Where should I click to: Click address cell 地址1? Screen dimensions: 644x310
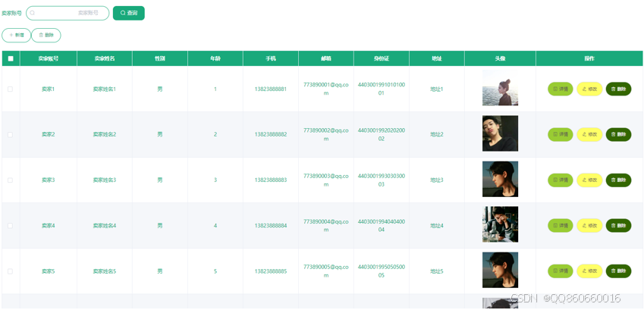click(x=437, y=89)
